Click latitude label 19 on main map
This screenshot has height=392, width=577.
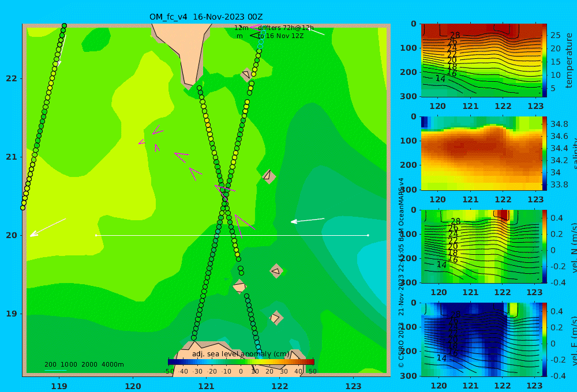tap(12, 314)
